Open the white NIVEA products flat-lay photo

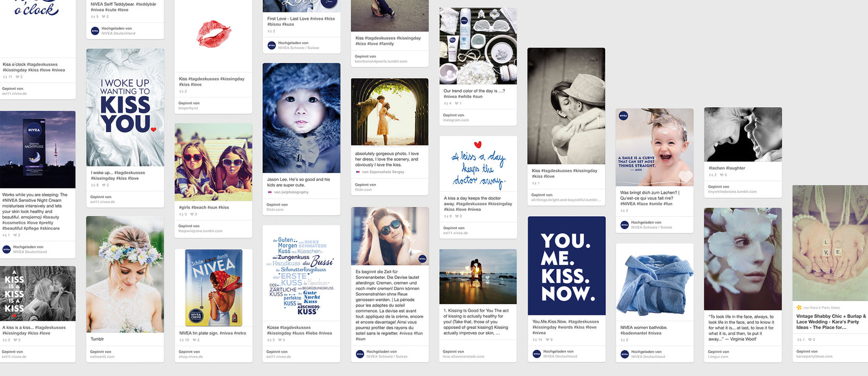(478, 46)
